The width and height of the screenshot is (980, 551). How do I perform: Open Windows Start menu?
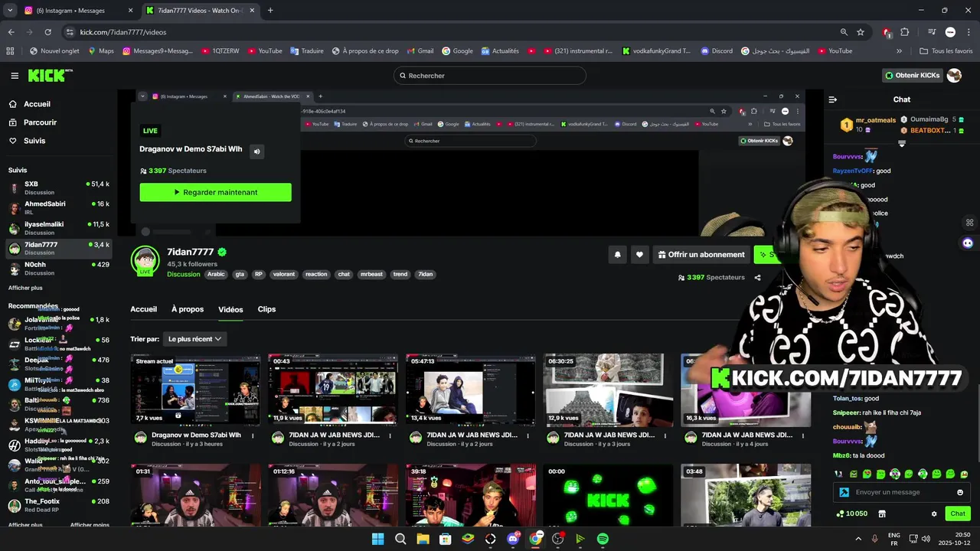(x=377, y=539)
